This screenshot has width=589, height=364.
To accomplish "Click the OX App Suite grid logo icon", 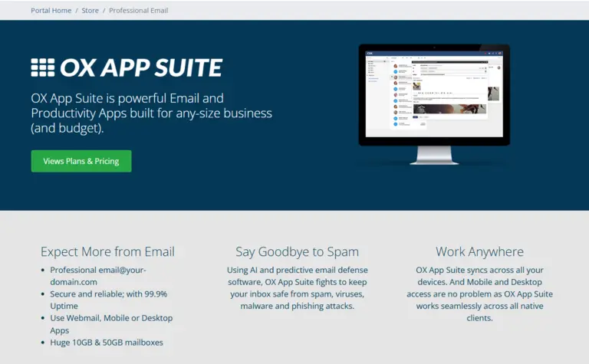I will 43,67.
